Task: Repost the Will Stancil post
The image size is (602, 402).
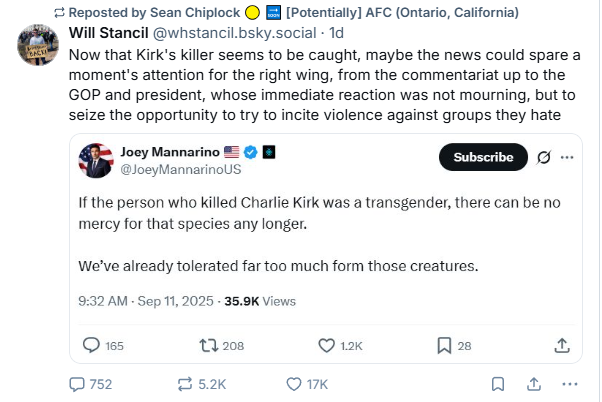Action: coord(202,384)
